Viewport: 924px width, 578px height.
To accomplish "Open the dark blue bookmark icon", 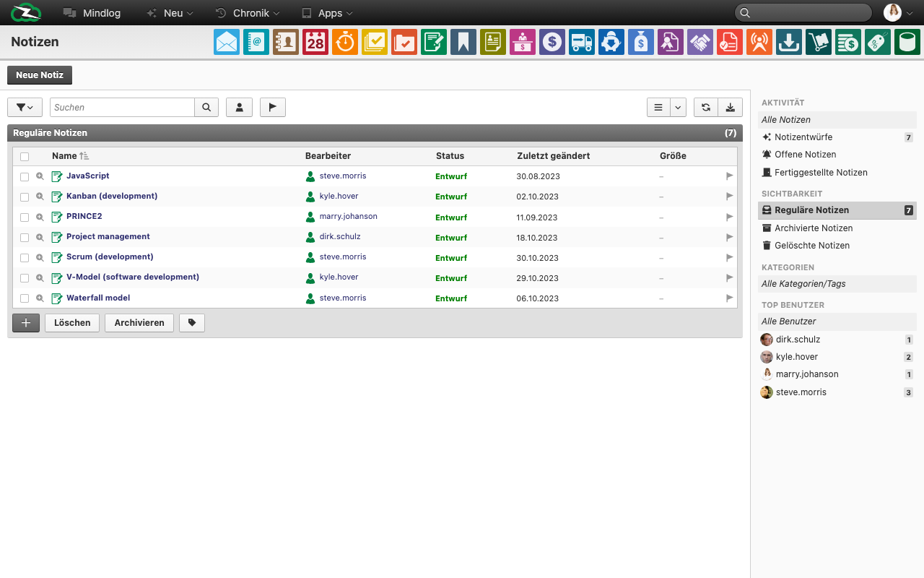I will (463, 42).
